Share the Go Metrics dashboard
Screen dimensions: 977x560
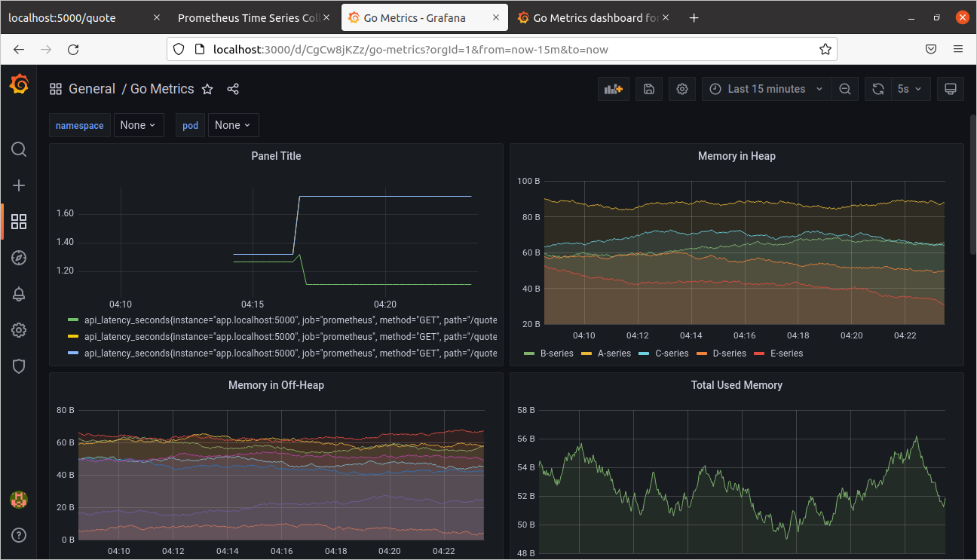(233, 89)
